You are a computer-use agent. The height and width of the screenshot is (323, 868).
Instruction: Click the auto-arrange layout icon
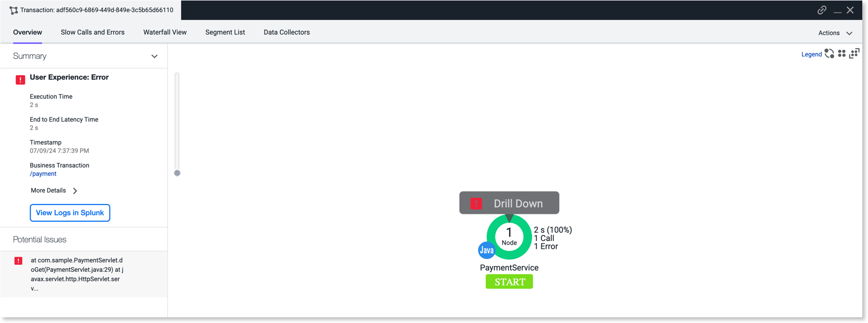click(x=854, y=53)
